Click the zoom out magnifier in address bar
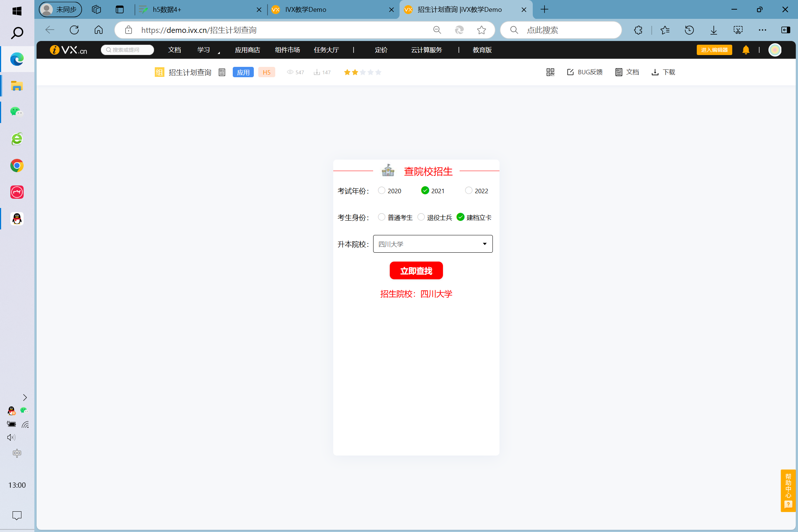 437,30
